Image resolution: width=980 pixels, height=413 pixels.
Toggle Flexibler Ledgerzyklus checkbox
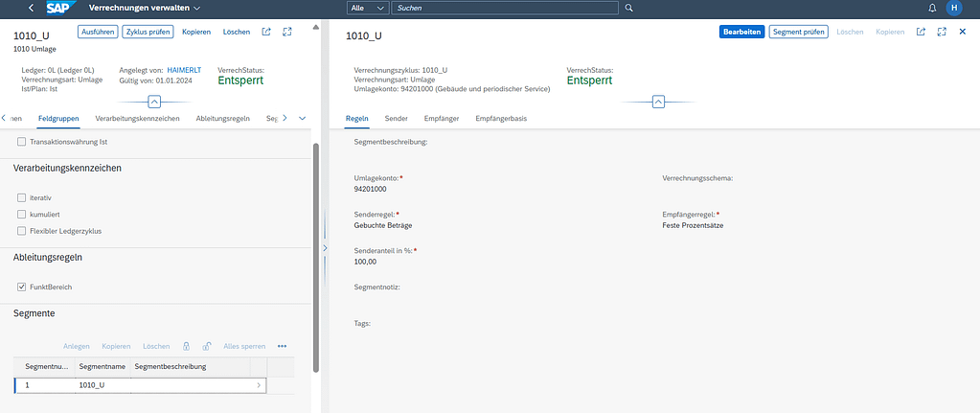(x=22, y=231)
